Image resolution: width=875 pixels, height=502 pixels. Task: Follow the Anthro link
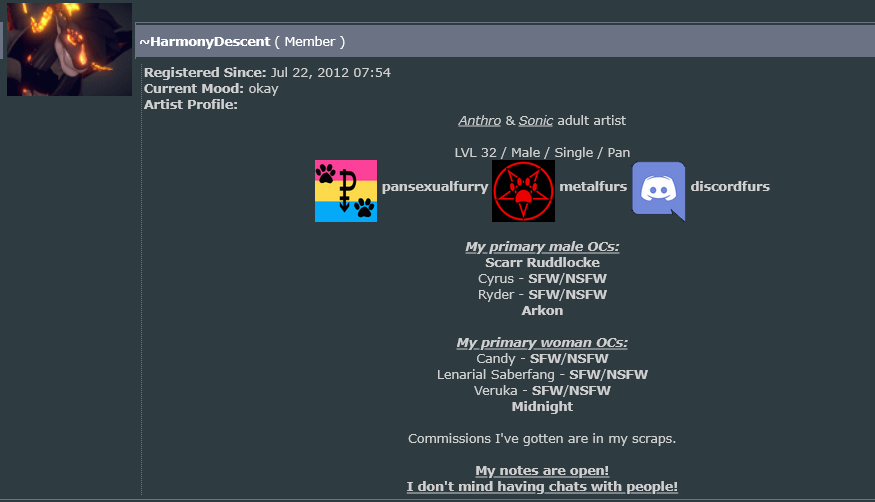(x=479, y=120)
